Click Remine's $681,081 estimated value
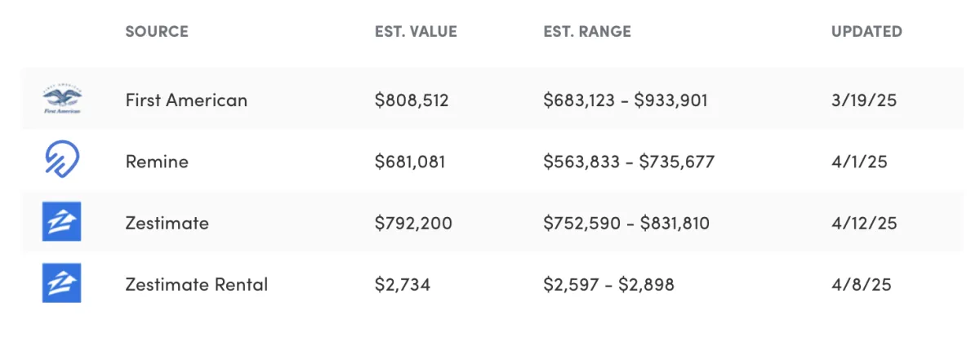This screenshot has height=342, width=980. click(x=410, y=162)
